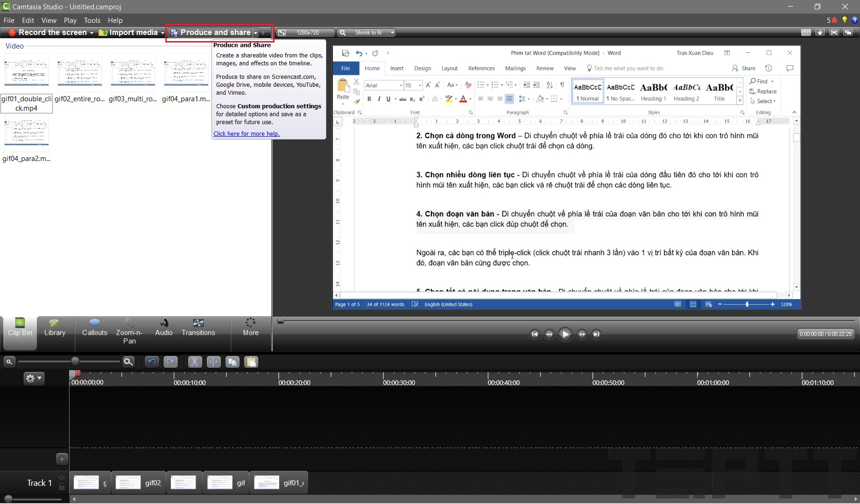Screen dimensions: 860x504
Task: Play the preview video
Action: click(565, 334)
